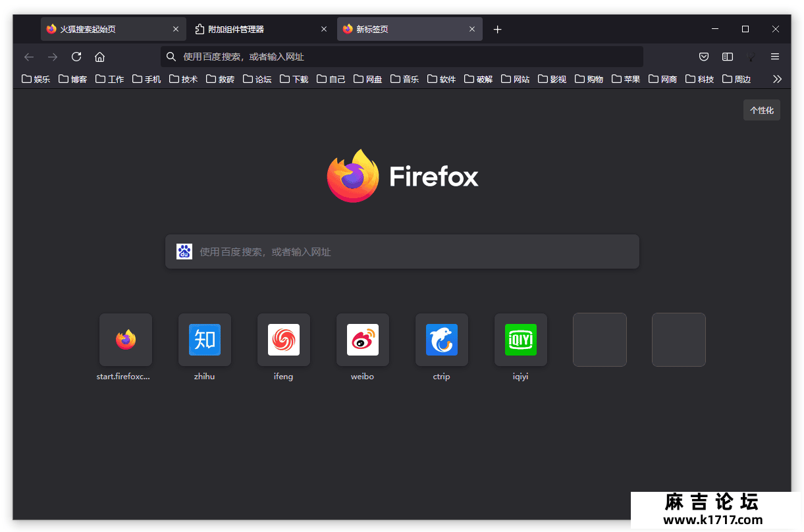Open the ctrip shortcut tile

[x=442, y=340]
